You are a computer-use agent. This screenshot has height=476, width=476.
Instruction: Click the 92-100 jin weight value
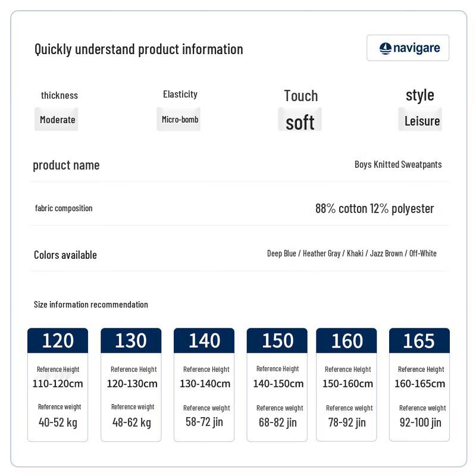coord(420,422)
